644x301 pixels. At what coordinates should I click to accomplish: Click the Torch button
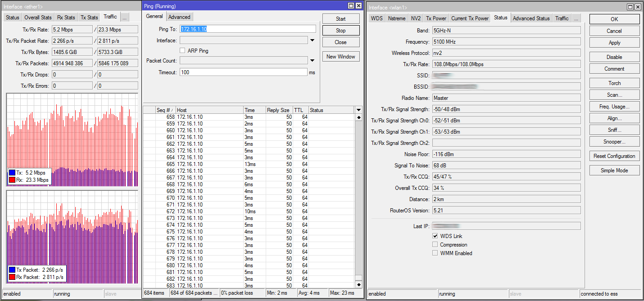pos(614,83)
